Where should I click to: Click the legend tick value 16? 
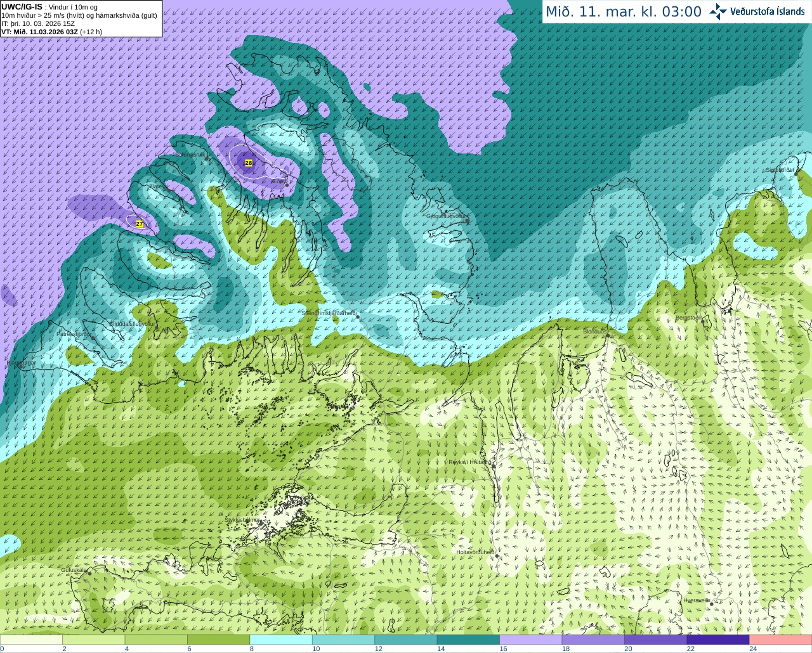pyautogui.click(x=503, y=649)
